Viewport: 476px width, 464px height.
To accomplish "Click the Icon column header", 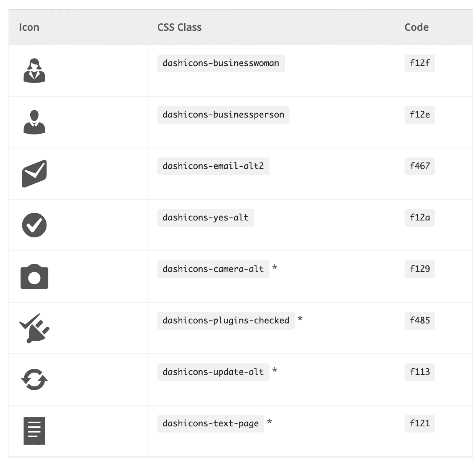I will point(29,27).
